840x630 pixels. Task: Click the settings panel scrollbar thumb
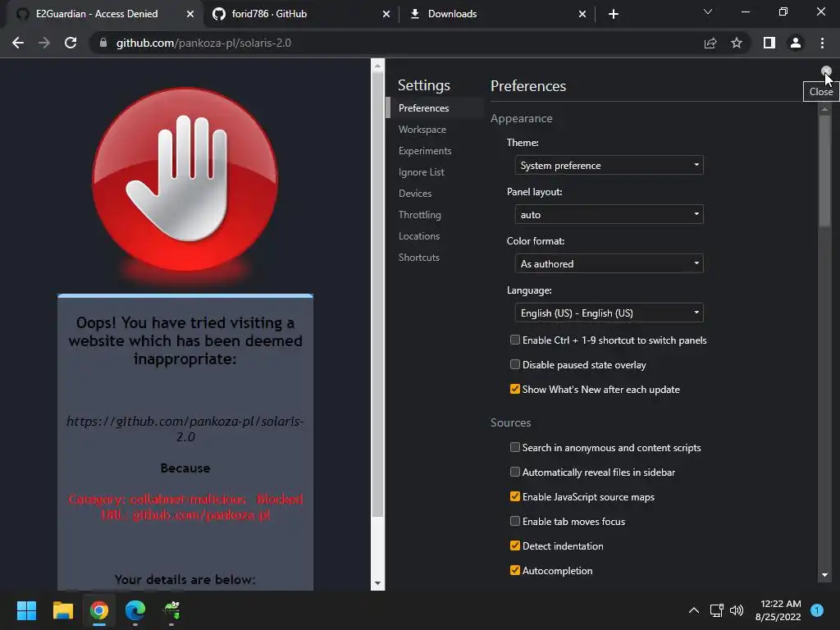coord(824,171)
